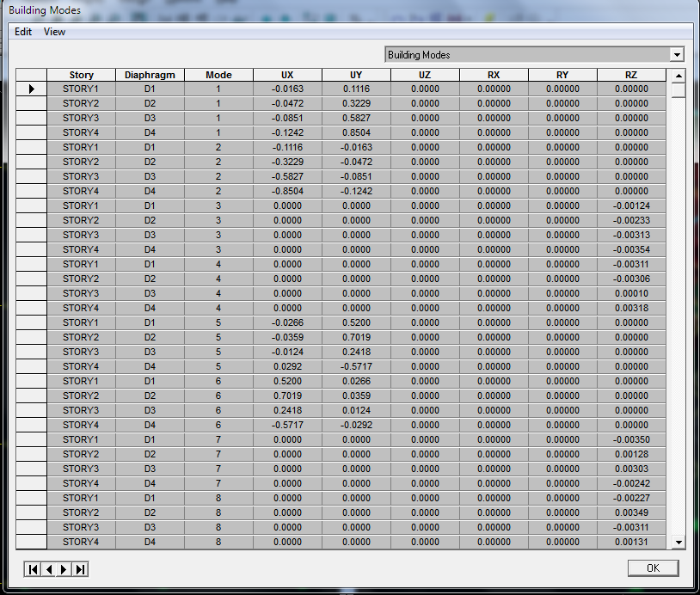Click UY cell value -0.0851

click(356, 177)
